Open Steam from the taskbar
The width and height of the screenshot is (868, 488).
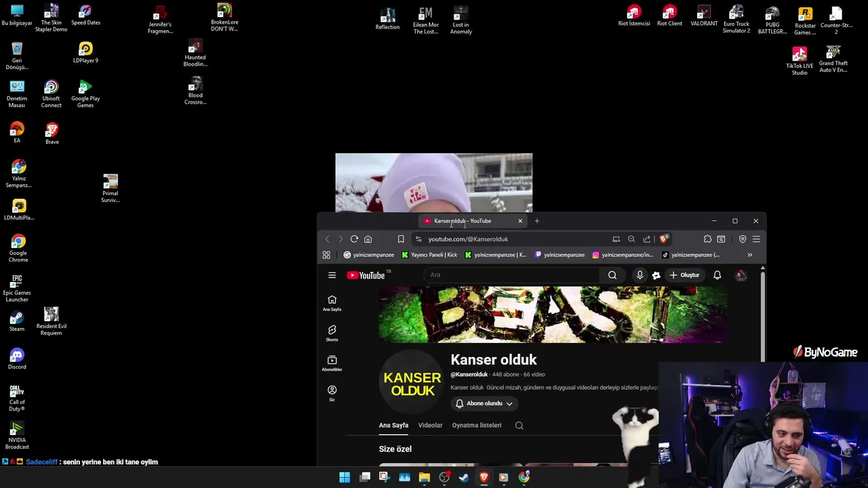(x=464, y=477)
